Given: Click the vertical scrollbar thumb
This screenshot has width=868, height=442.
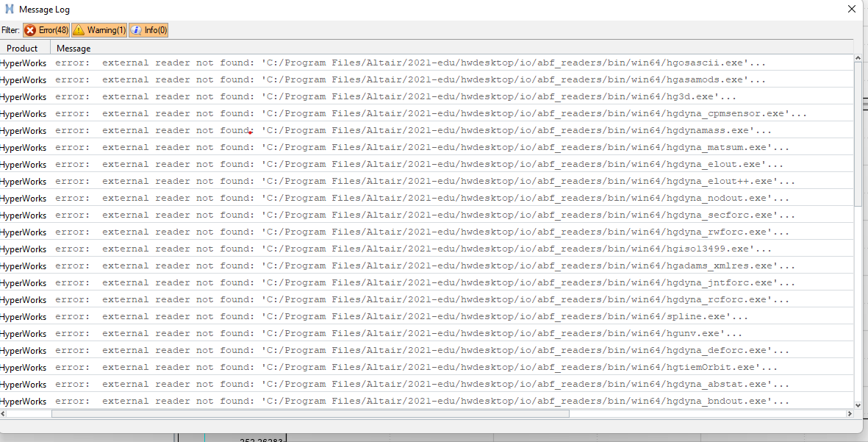Looking at the screenshot, I should (858, 134).
